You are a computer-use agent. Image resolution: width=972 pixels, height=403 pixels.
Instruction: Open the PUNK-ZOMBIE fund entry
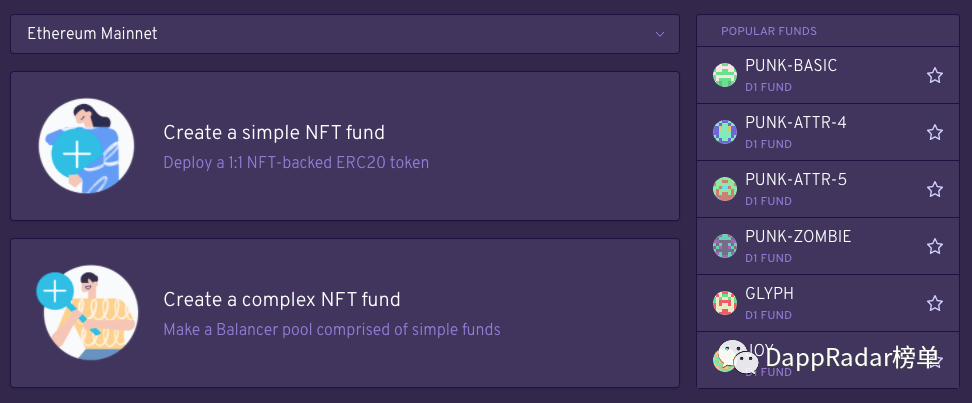(x=798, y=237)
